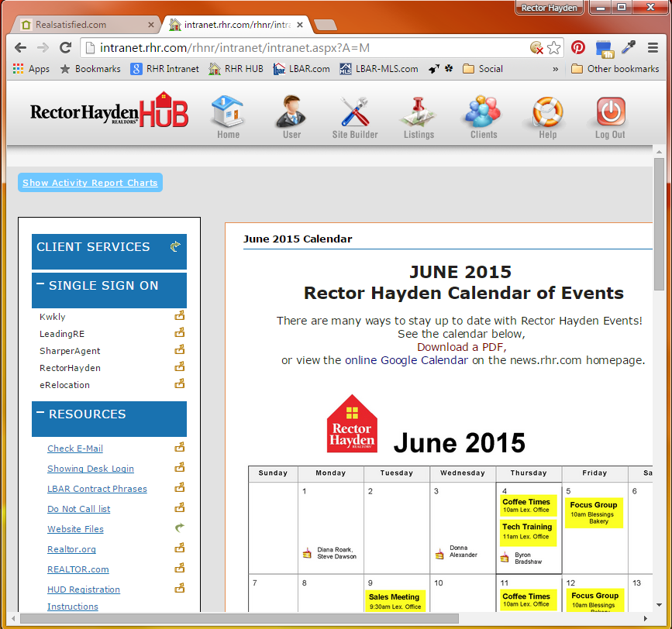Click Show Activity Report Charts button
This screenshot has height=629, width=672.
[90, 182]
